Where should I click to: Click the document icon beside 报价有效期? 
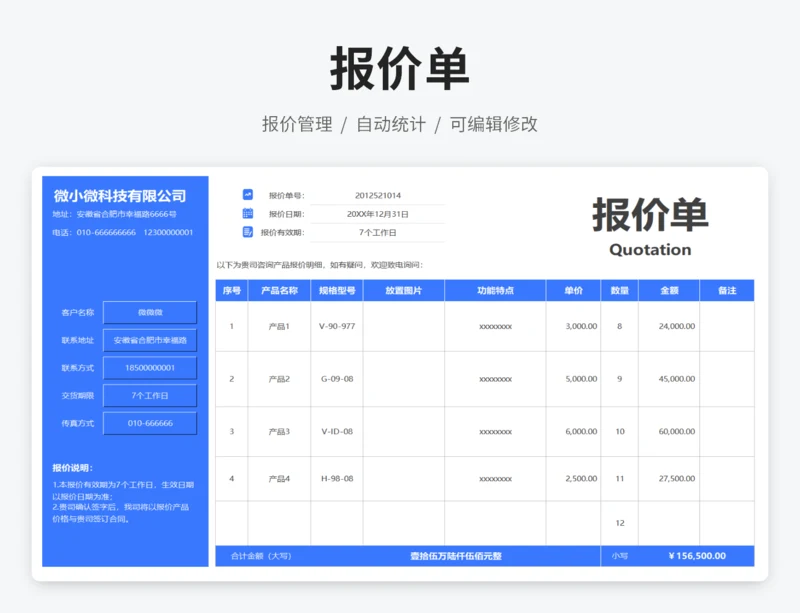248,232
